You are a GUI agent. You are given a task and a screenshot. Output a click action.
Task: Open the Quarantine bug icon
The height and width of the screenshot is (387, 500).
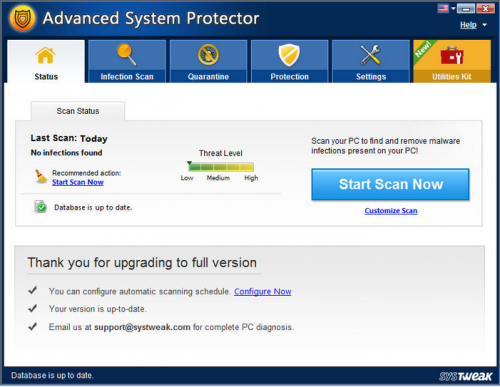(208, 55)
